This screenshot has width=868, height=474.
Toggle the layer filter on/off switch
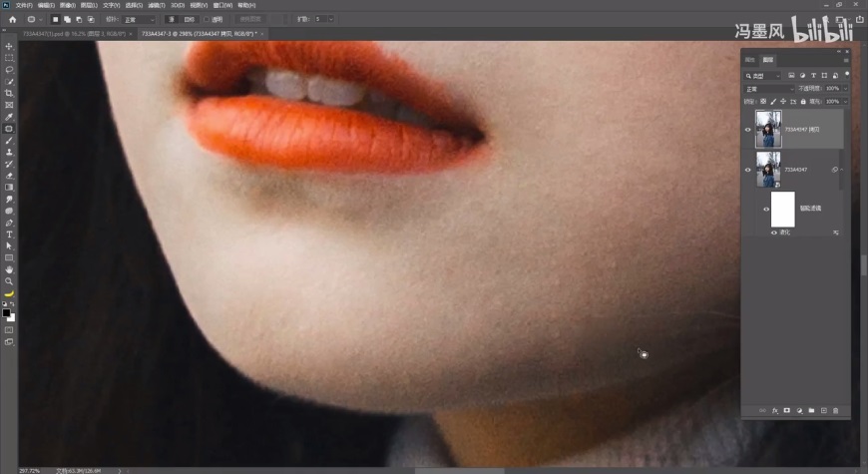847,74
